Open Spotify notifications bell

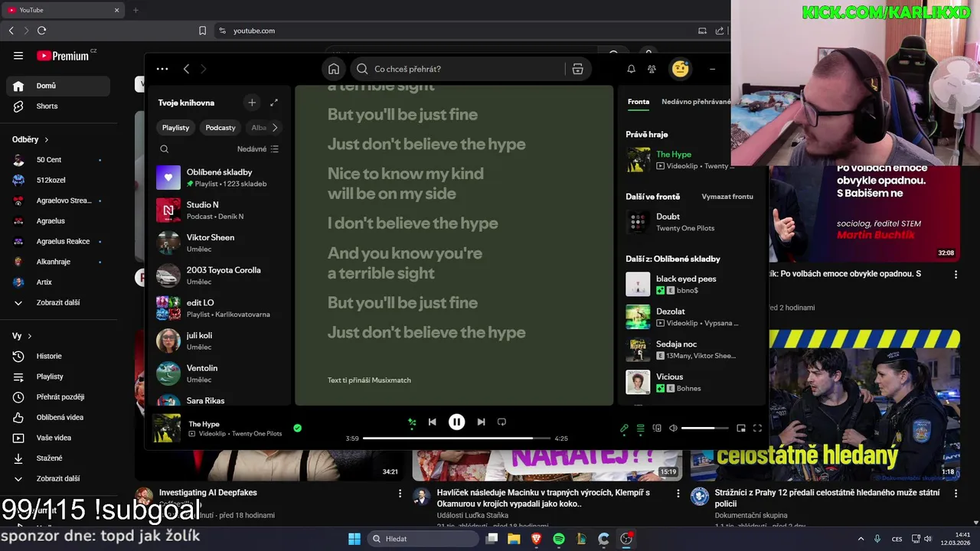[631, 69]
